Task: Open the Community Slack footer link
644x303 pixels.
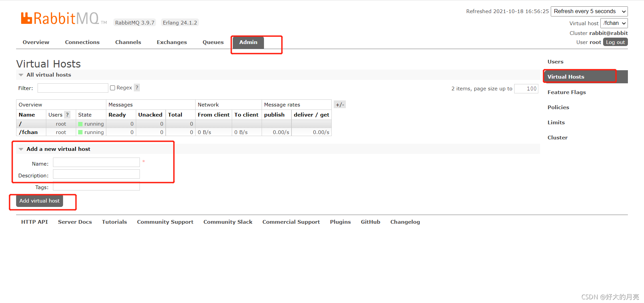Action: pyautogui.click(x=228, y=222)
